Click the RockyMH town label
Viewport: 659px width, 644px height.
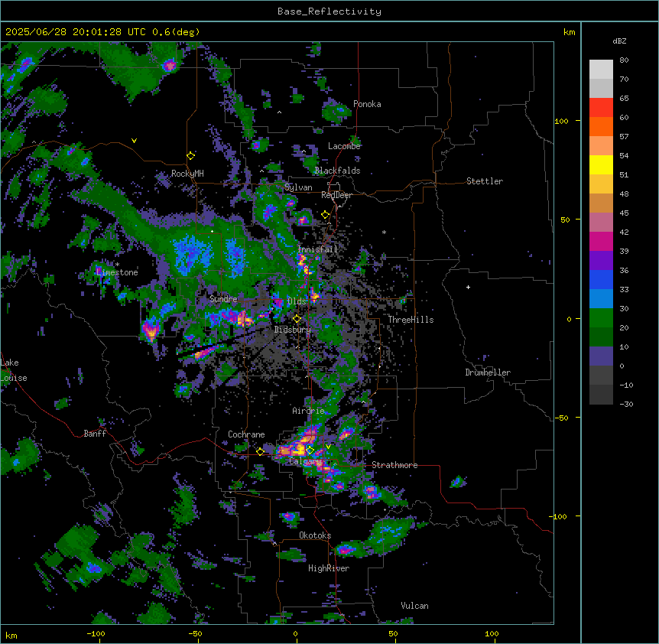click(187, 174)
